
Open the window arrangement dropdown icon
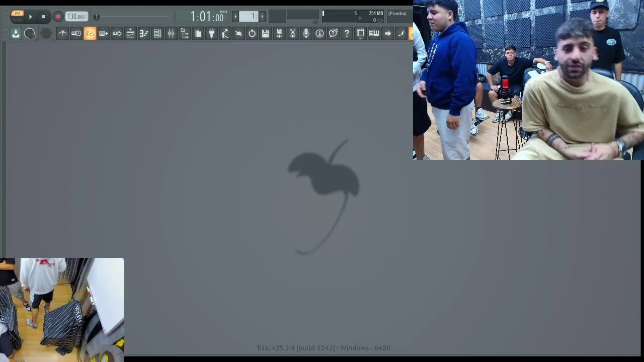coord(360,33)
